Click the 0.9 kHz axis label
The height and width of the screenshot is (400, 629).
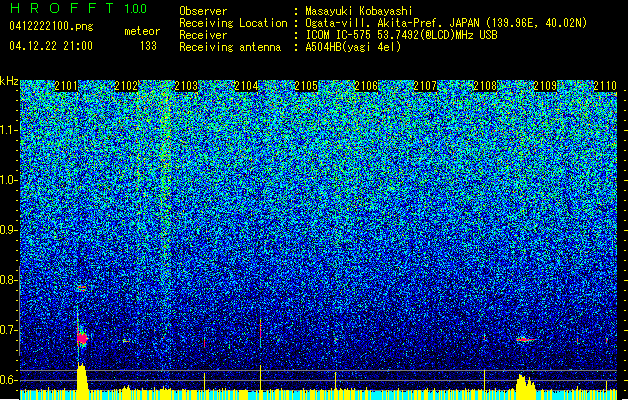coord(8,230)
